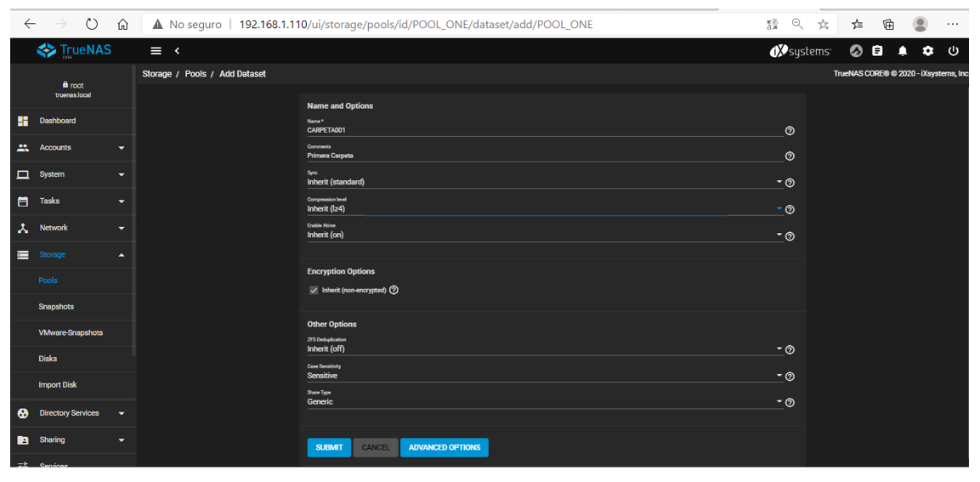Image resolution: width=980 pixels, height=482 pixels.
Task: Show help for the Name field
Action: click(790, 131)
